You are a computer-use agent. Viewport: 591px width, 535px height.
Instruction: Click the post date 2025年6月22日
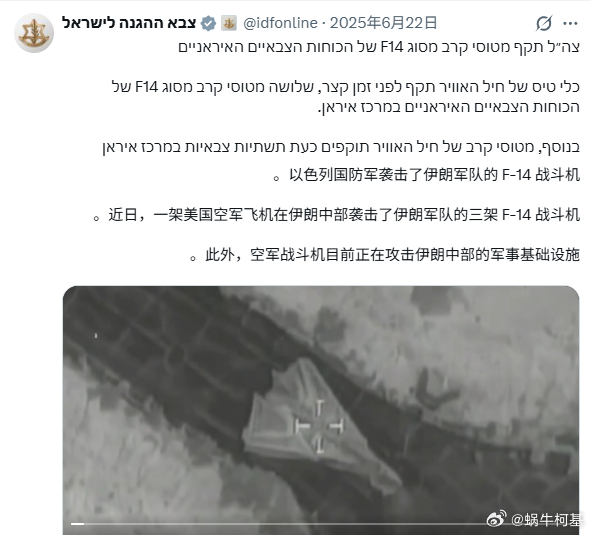383,23
